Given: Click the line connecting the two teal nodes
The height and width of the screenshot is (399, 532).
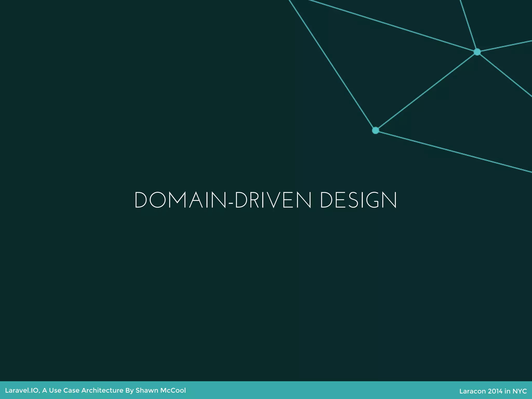Looking at the screenshot, I should pos(426,91).
